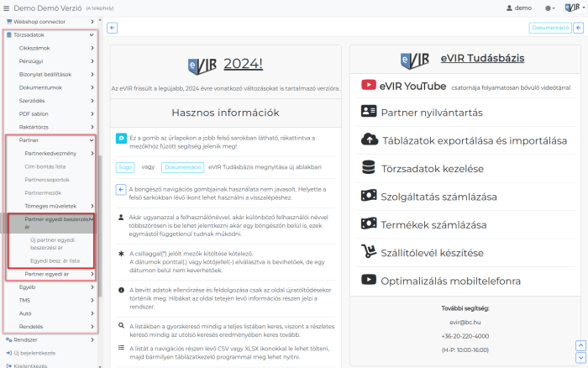The image size is (588, 368).
Task: Click the YouTube icon beside eVIR YouTube
Action: point(368,86)
